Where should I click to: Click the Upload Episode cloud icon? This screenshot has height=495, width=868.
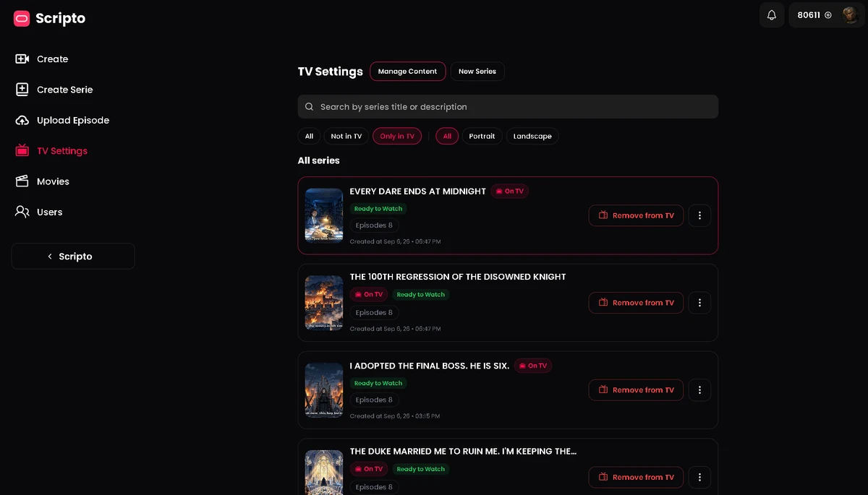click(x=22, y=120)
